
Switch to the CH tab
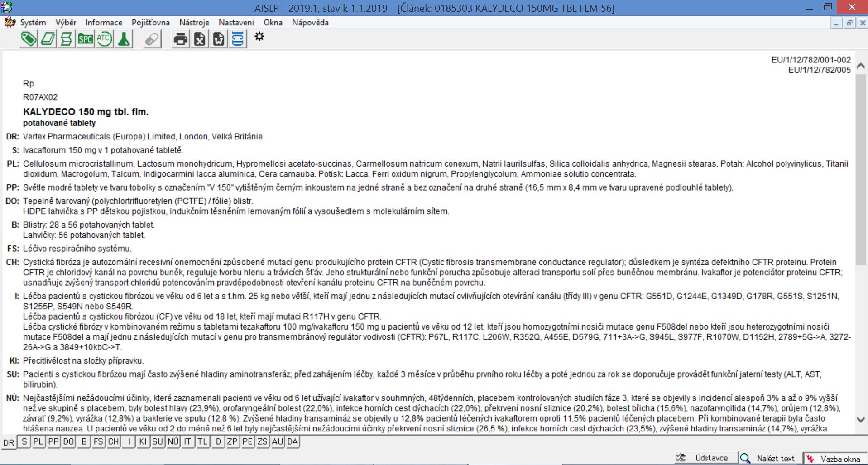113,441
